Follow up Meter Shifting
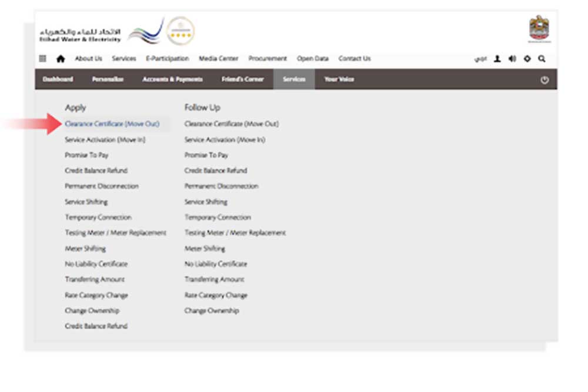588x392 pixels. [x=205, y=249]
